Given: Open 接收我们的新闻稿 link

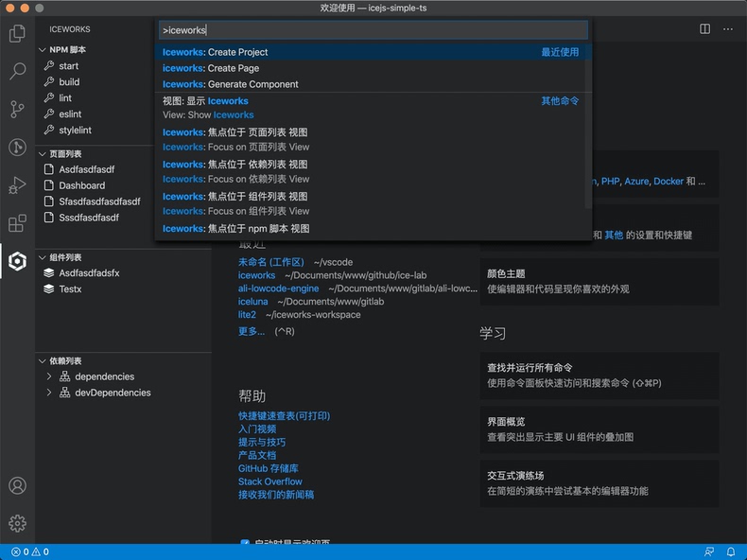Looking at the screenshot, I should point(276,495).
